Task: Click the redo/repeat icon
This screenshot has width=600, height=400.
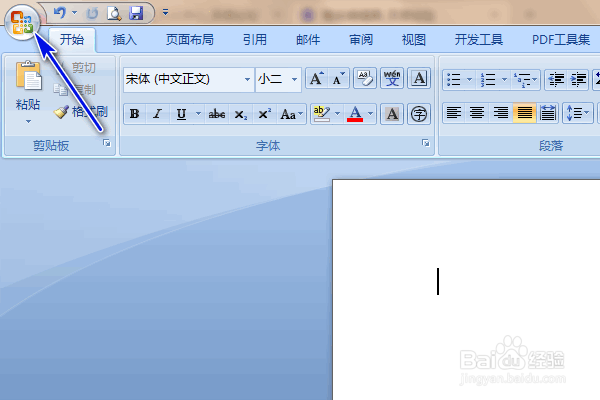Action: [92, 13]
